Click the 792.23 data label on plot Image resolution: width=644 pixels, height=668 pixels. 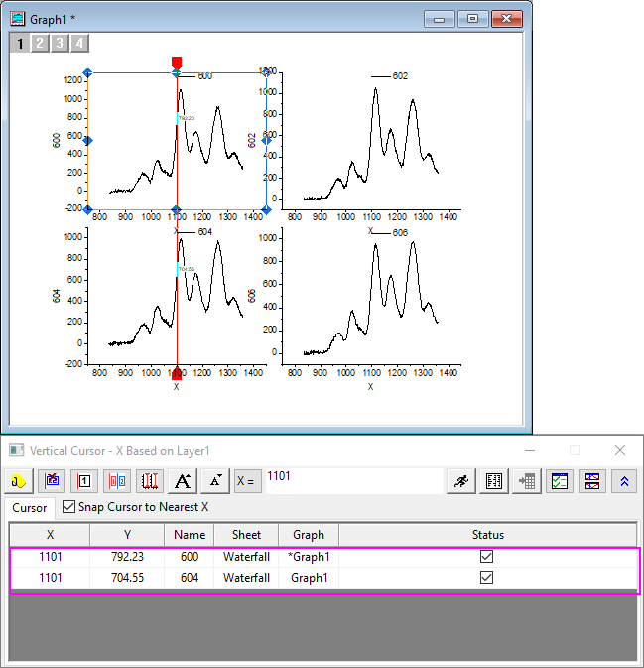point(187,118)
